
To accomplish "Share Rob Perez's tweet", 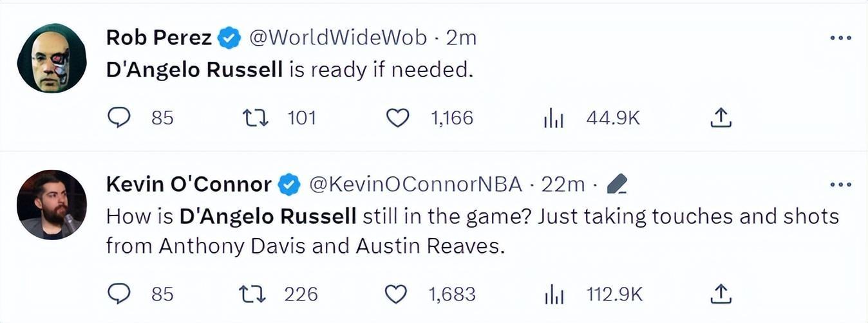I will 721,118.
